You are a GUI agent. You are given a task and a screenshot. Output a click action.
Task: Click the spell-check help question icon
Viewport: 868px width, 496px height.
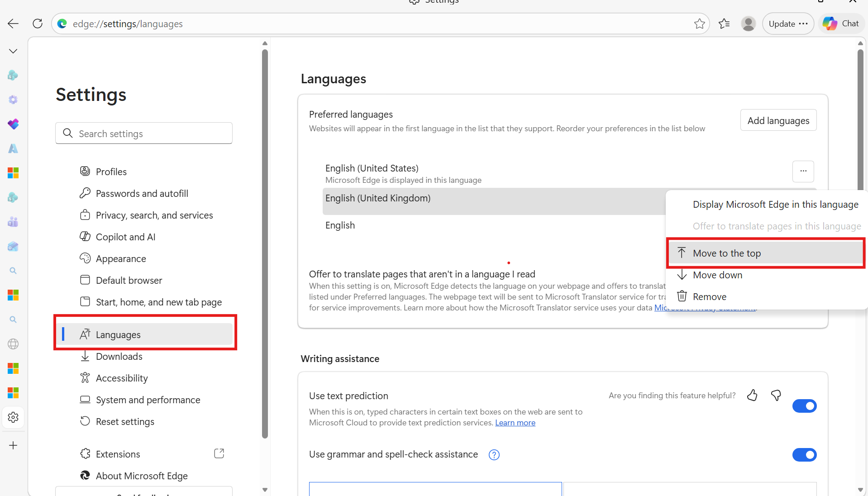494,455
